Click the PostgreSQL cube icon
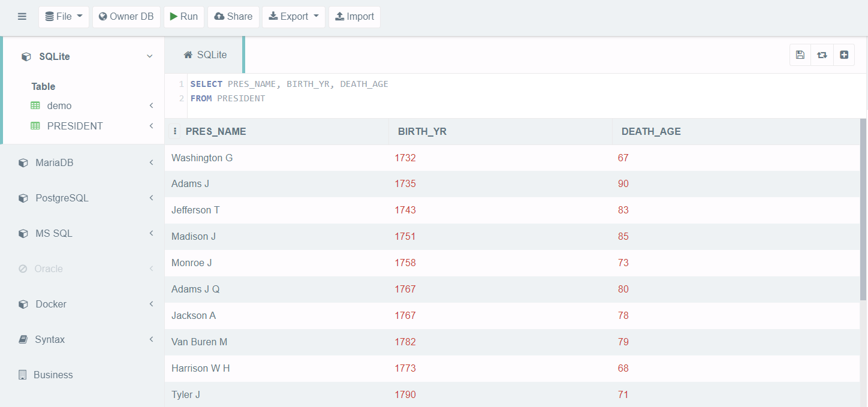The image size is (868, 407). pos(23,198)
